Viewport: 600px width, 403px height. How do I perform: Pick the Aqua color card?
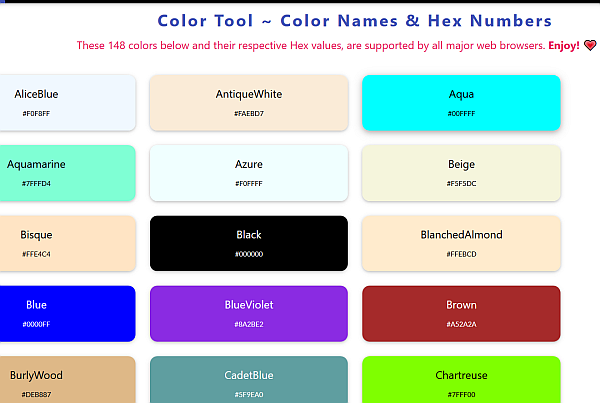pyautogui.click(x=461, y=103)
